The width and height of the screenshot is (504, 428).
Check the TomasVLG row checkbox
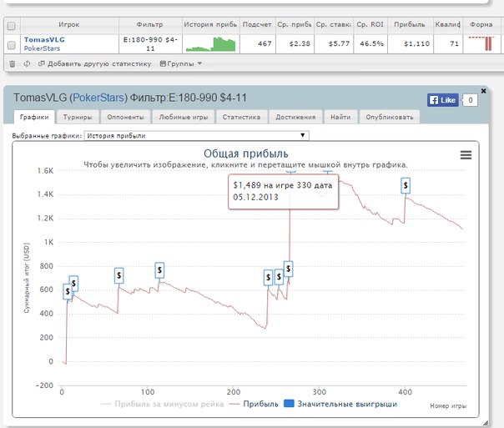click(x=11, y=44)
